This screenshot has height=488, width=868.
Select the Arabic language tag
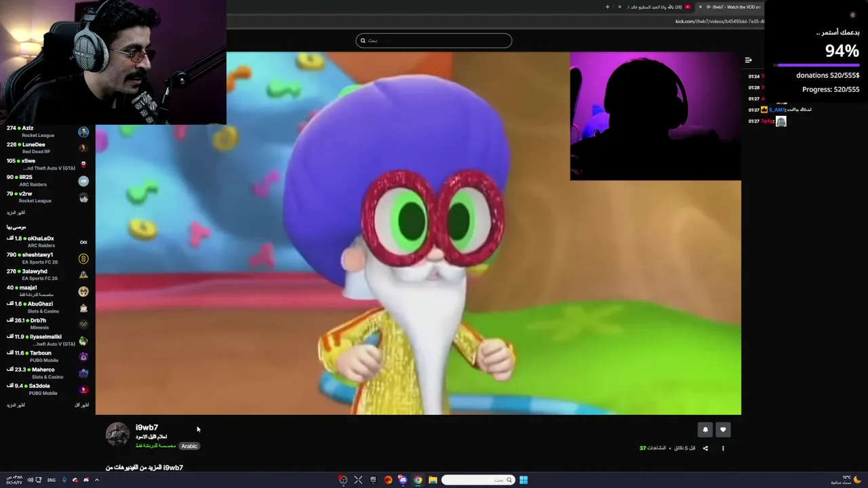click(x=189, y=446)
